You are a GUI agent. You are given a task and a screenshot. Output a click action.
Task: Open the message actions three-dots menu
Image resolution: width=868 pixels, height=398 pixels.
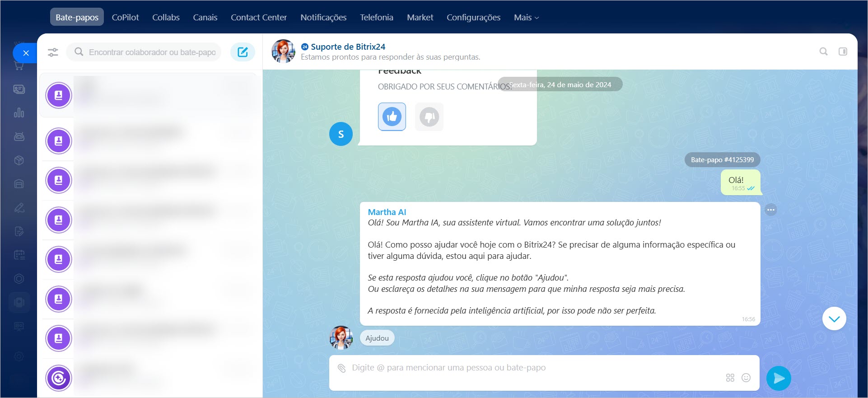pyautogui.click(x=770, y=210)
